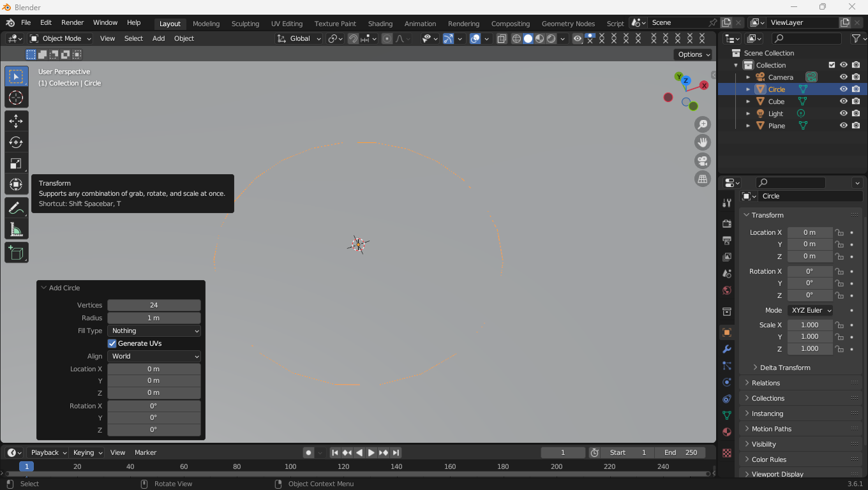Switch to the Geometry Nodes workspace tab
868x490 pixels.
click(x=568, y=24)
